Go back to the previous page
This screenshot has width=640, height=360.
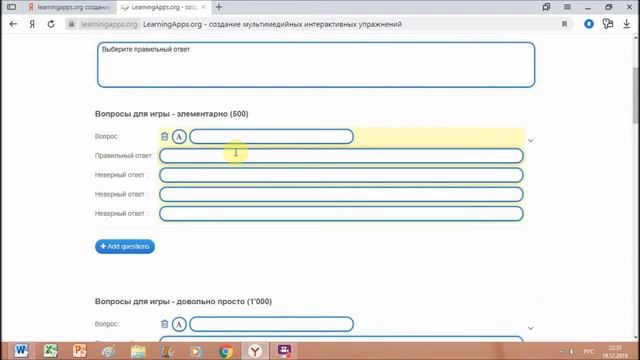tap(13, 24)
